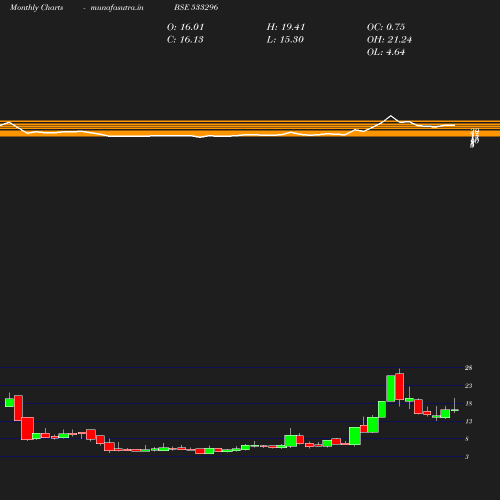
Task: Click the price axis label 3
Action: coord(467,457)
